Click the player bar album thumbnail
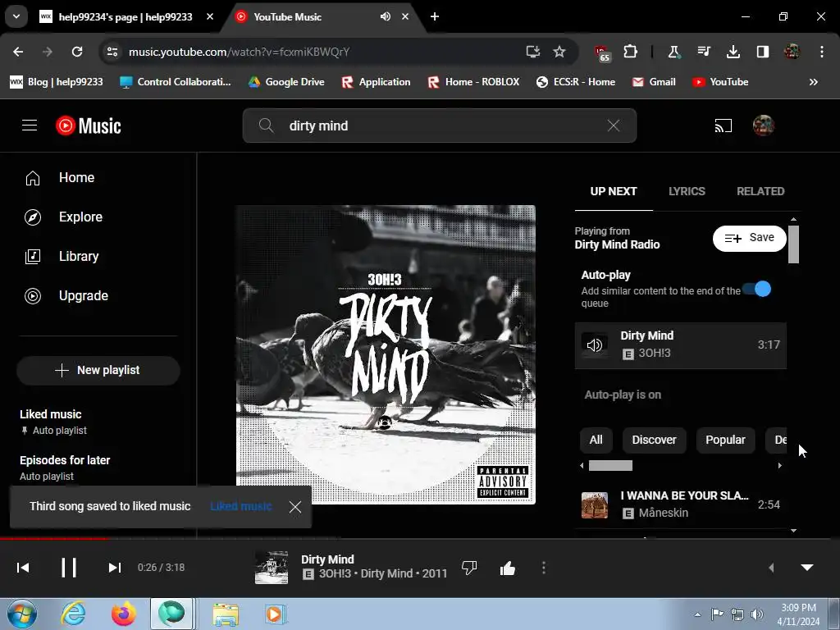 [x=271, y=568]
